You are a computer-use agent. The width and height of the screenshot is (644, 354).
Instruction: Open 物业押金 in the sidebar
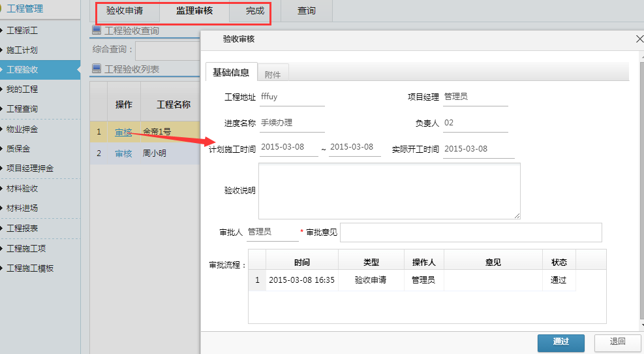click(x=22, y=129)
